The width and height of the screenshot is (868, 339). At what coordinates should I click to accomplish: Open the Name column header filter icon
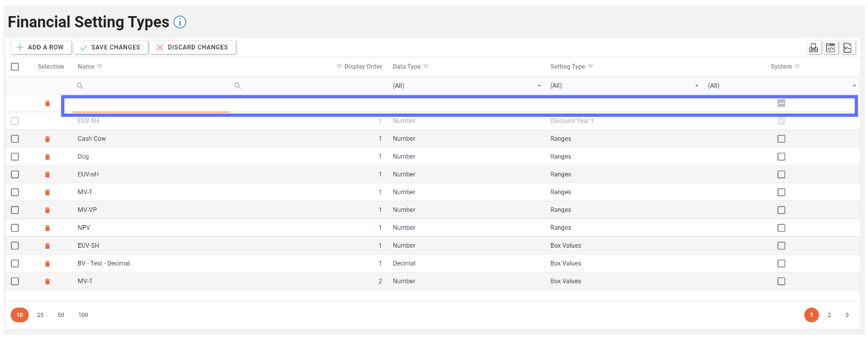[100, 67]
